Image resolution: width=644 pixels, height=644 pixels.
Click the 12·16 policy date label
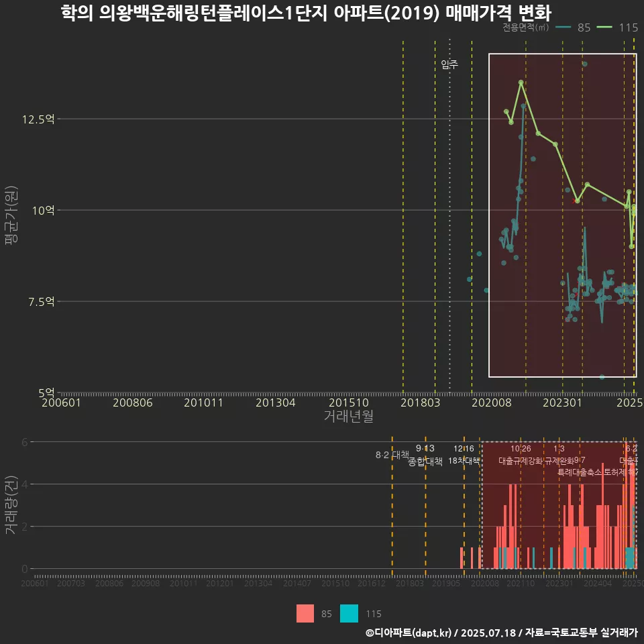(464, 449)
